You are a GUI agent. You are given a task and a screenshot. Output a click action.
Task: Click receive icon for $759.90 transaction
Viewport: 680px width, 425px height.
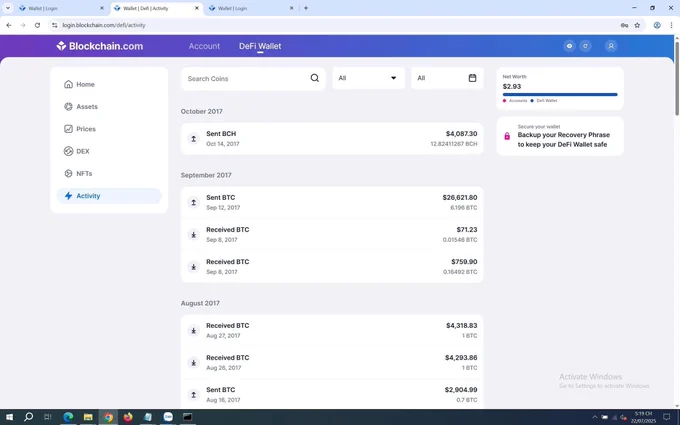tap(193, 267)
